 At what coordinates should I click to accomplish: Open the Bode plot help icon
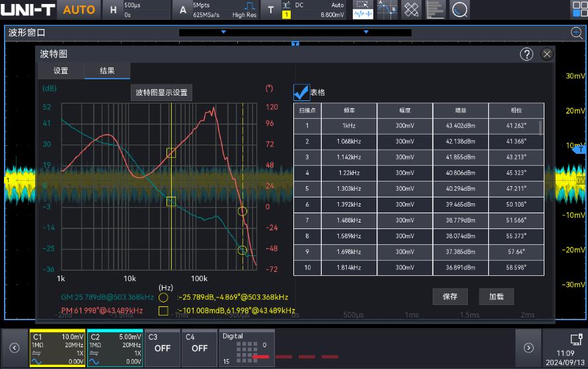[x=527, y=54]
